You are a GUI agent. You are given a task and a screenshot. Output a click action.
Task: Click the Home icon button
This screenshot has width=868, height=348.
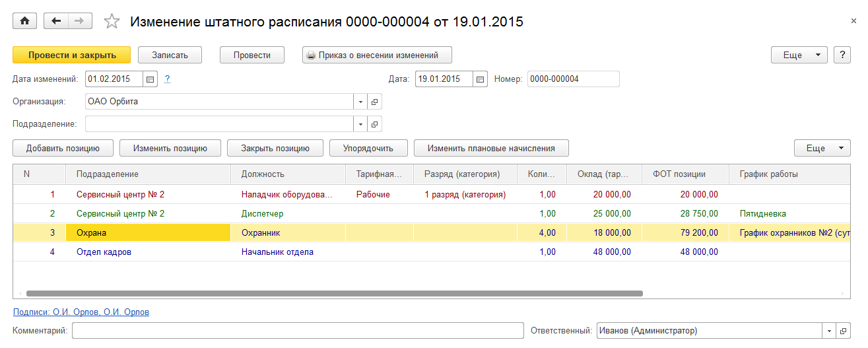25,21
